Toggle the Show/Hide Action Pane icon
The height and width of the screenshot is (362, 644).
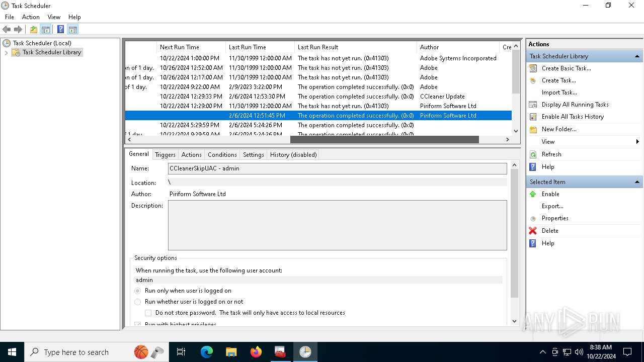72,30
